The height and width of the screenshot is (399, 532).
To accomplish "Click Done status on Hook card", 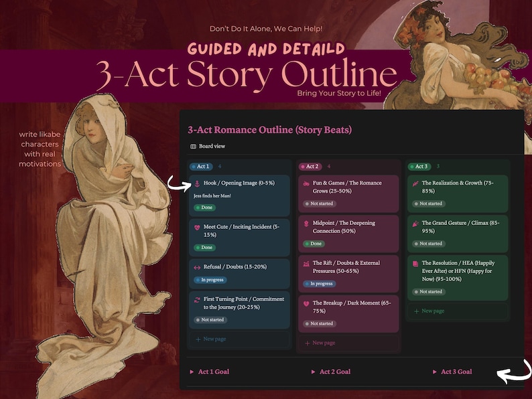I will tap(204, 208).
